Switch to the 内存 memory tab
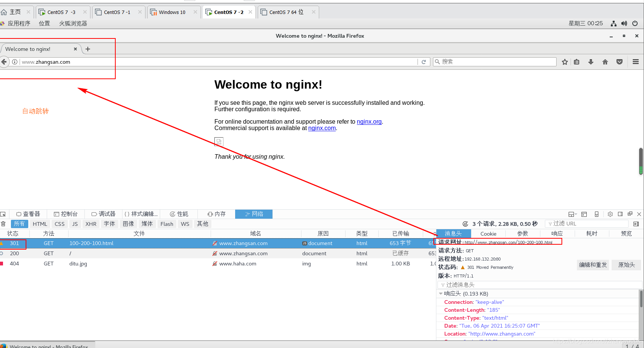The image size is (644, 348). click(x=217, y=214)
